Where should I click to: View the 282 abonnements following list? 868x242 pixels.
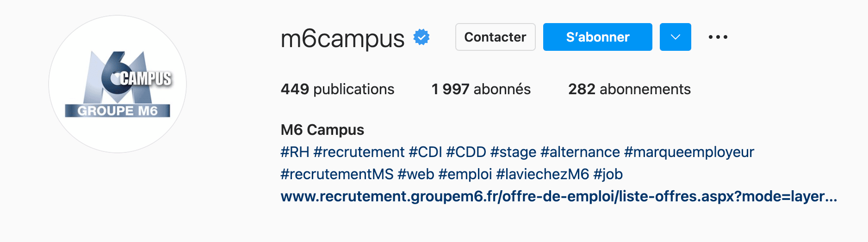629,89
